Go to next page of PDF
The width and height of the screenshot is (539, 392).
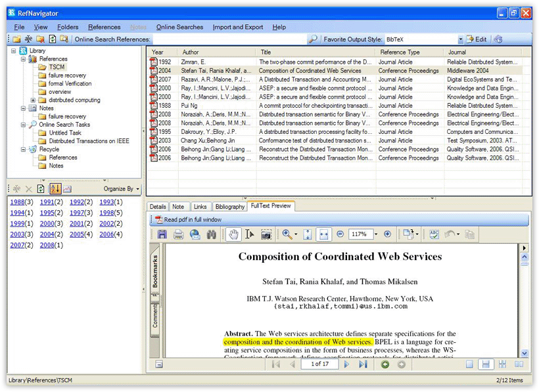[346, 364]
